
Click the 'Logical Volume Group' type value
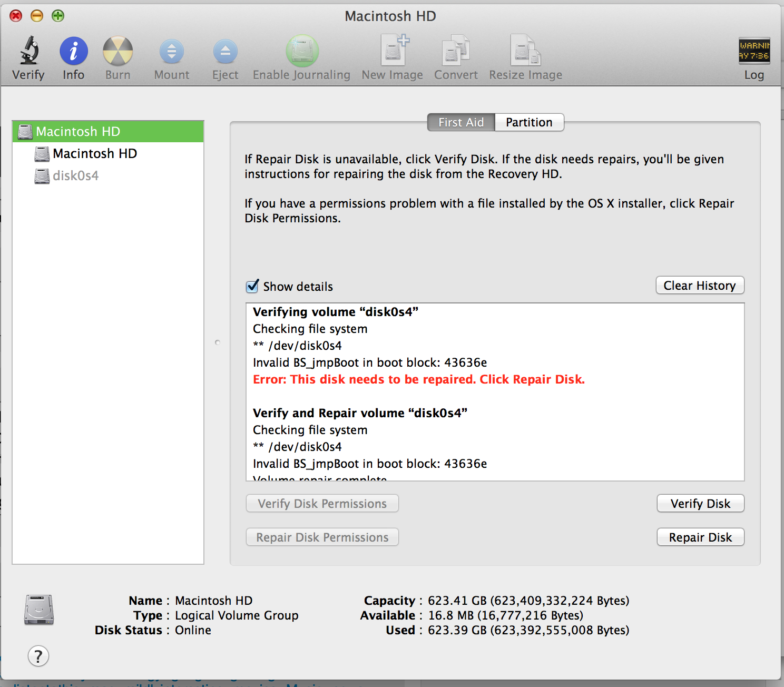click(237, 615)
